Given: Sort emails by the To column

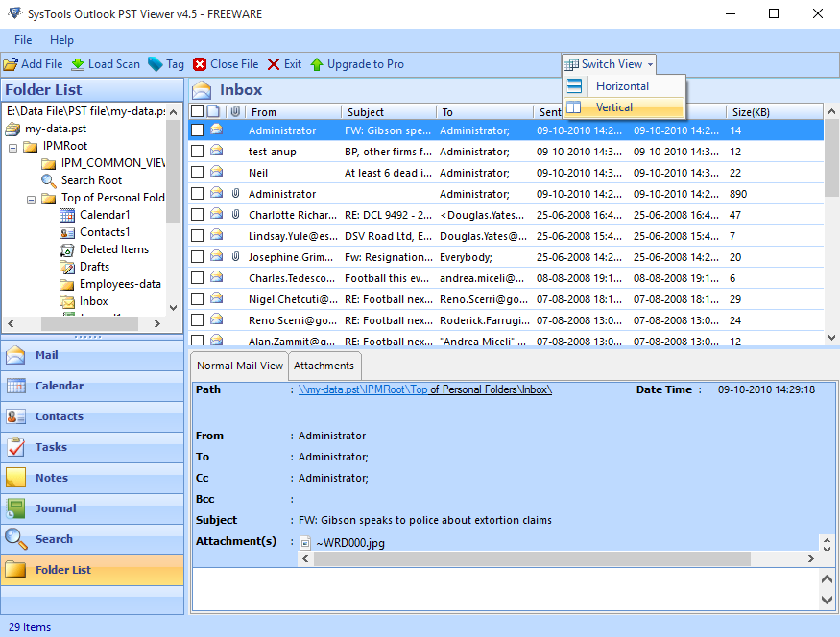Looking at the screenshot, I should (484, 112).
